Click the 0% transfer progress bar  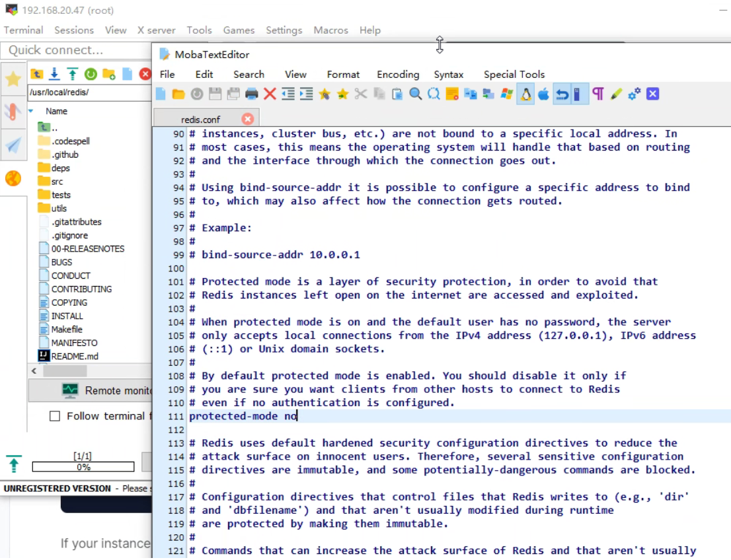(x=83, y=467)
